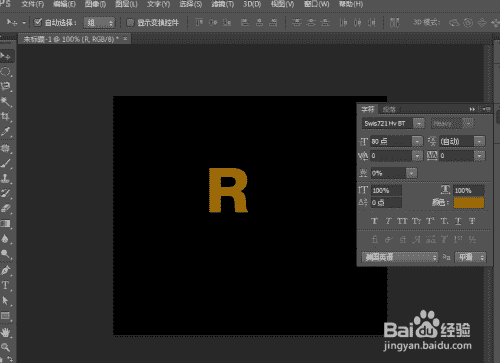Open the Heavy font style dropdown
The image size is (500, 363).
(x=452, y=124)
